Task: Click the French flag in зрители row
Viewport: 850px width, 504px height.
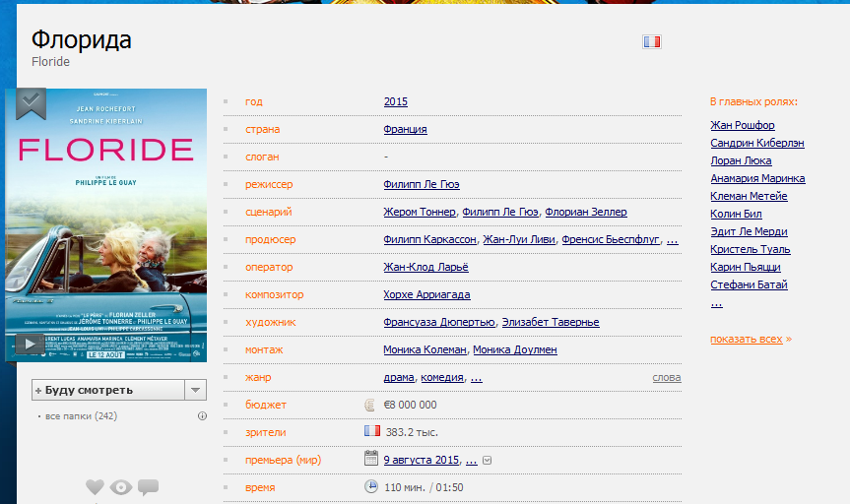Action: 372,431
